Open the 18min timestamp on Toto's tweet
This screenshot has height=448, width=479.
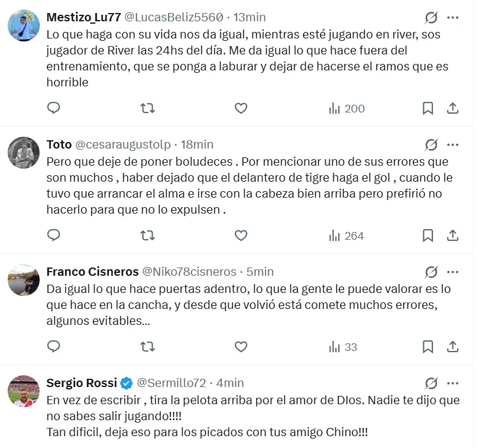point(197,144)
